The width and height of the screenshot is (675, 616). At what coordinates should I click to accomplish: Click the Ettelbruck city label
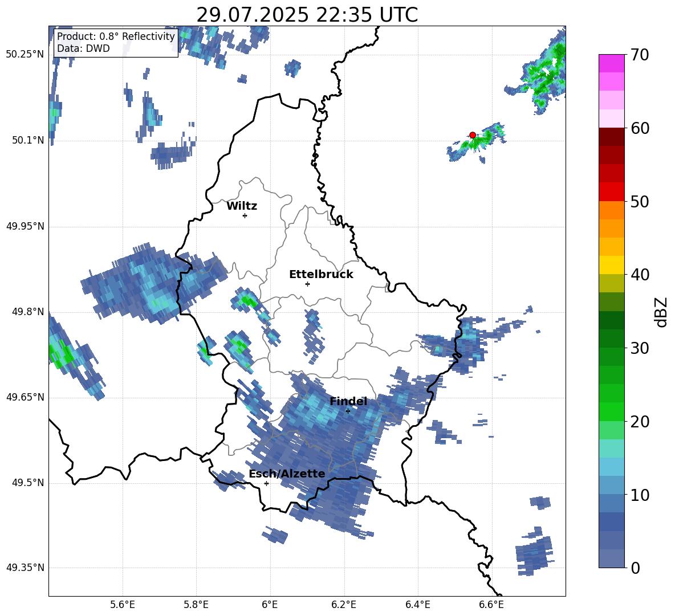tap(321, 275)
